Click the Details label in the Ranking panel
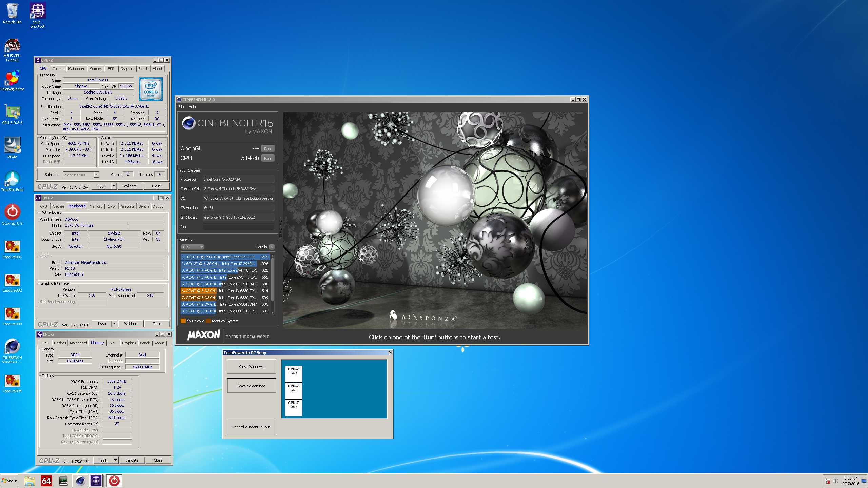 (x=261, y=247)
